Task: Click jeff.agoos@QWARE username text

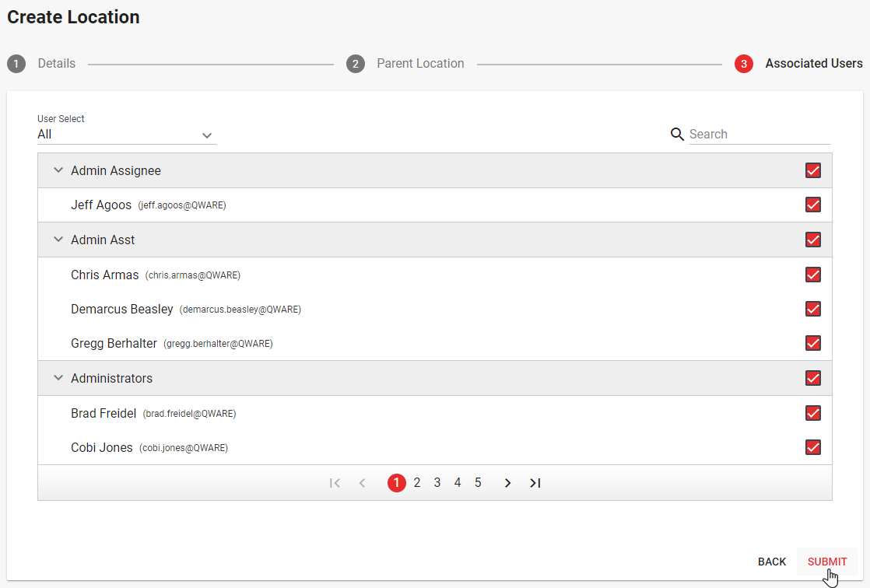Action: point(182,206)
